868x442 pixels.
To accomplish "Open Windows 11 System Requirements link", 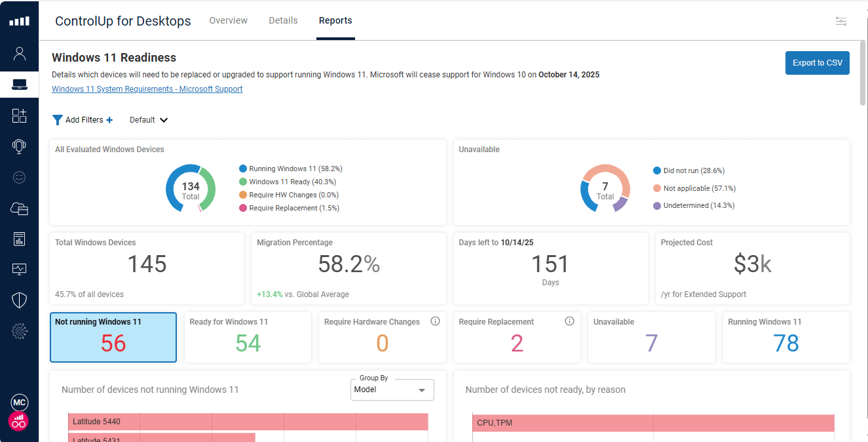I will pos(147,89).
